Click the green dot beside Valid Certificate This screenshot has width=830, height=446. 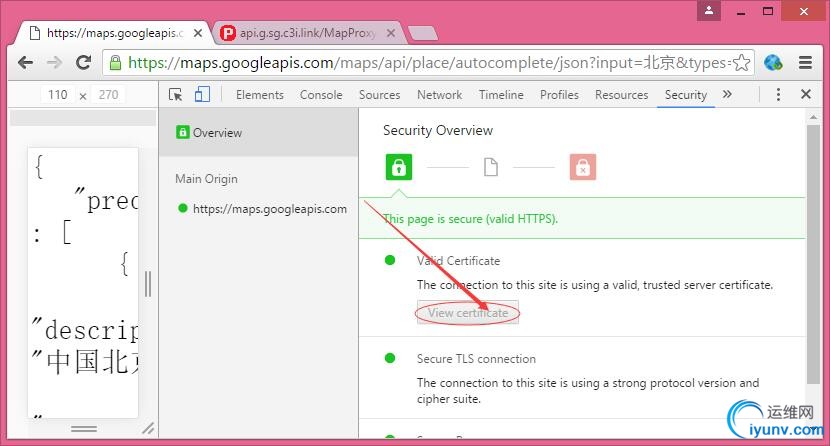(390, 260)
